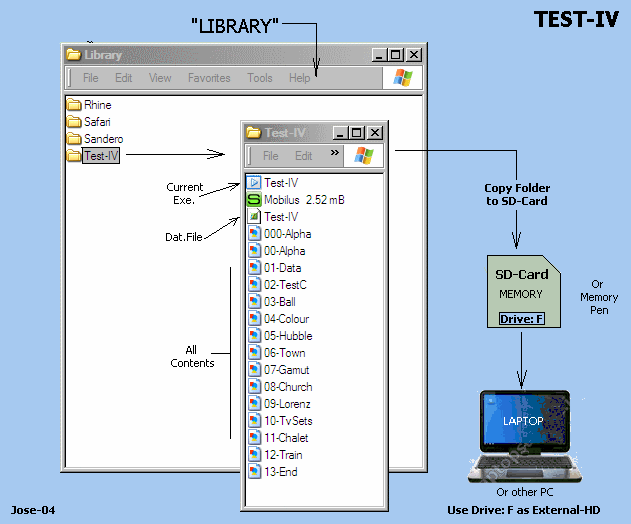Open the View menu in Library
Screen dimensions: 631x524
click(160, 78)
